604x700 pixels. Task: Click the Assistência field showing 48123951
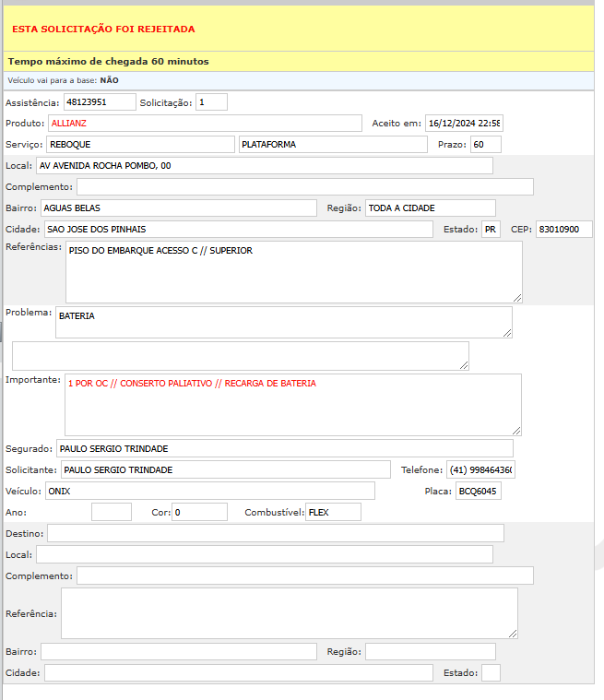(x=105, y=102)
